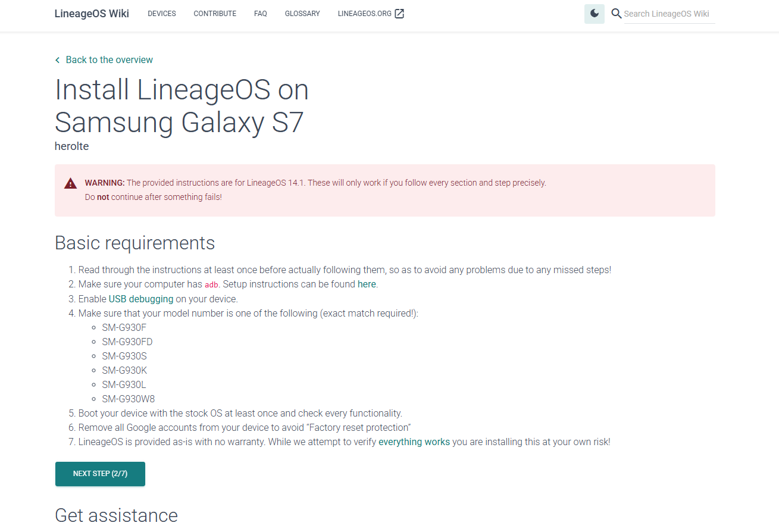The height and width of the screenshot is (532, 779).
Task: Click the search magnifier icon
Action: (617, 14)
